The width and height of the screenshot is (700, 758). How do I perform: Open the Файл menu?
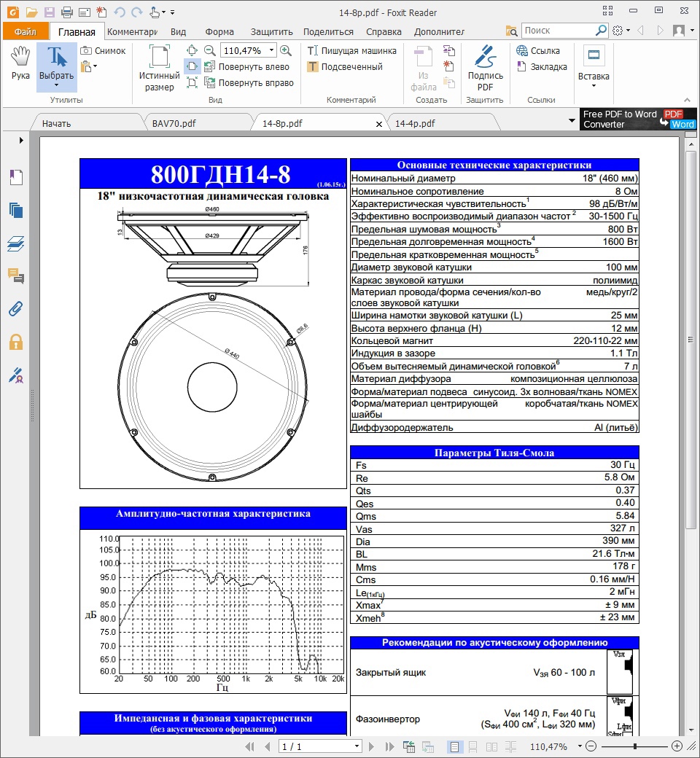coord(26,31)
